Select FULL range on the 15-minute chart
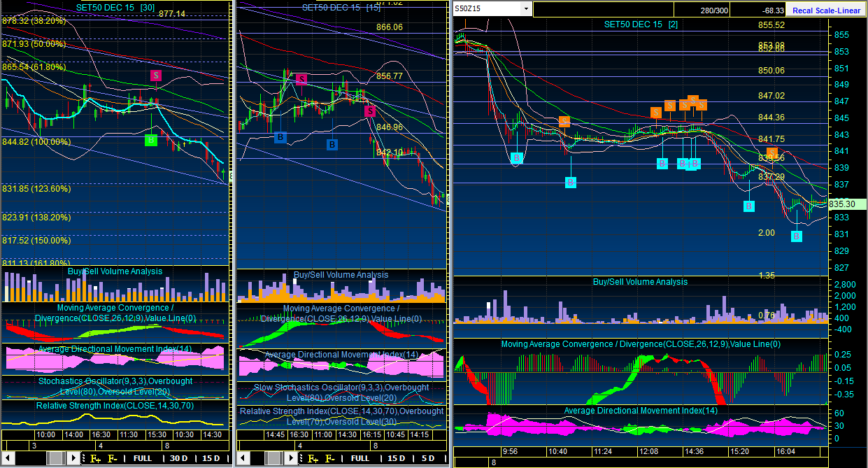This screenshot has width=868, height=468. (x=360, y=458)
